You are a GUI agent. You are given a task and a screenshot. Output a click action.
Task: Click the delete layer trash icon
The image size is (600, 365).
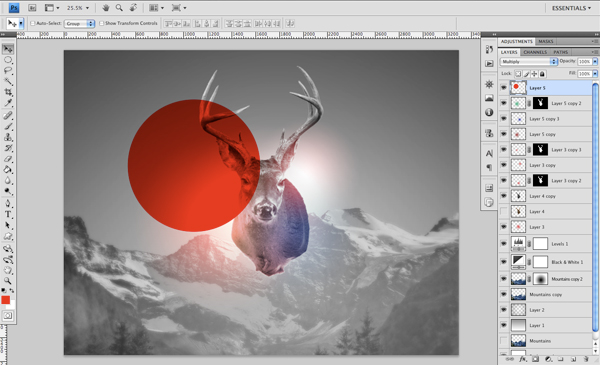tap(586, 359)
